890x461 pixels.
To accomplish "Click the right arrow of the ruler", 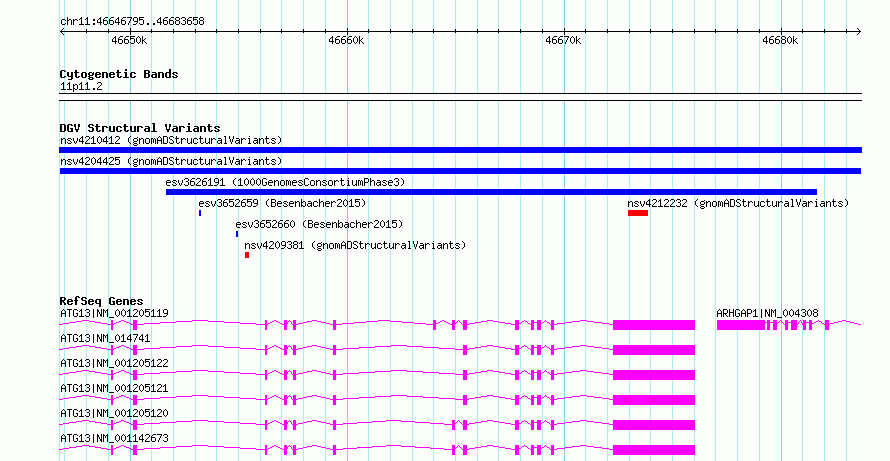I will pyautogui.click(x=859, y=32).
